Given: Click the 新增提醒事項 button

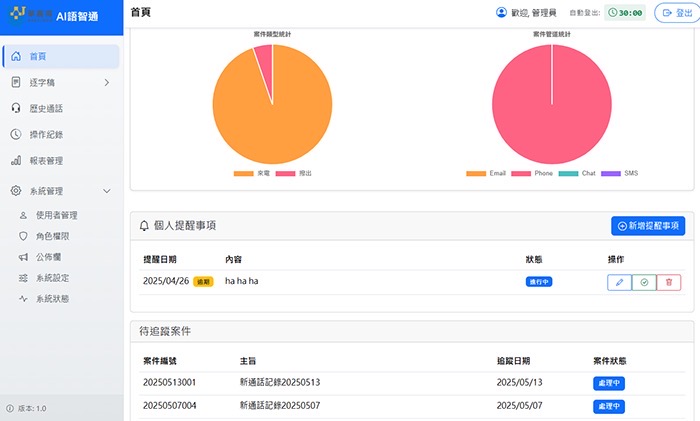Looking at the screenshot, I should click(647, 227).
